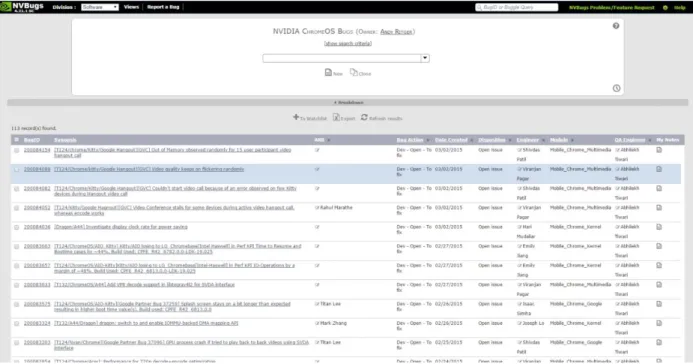
Task: Open My Notes icon for bug 200083575
Action: pos(659,304)
